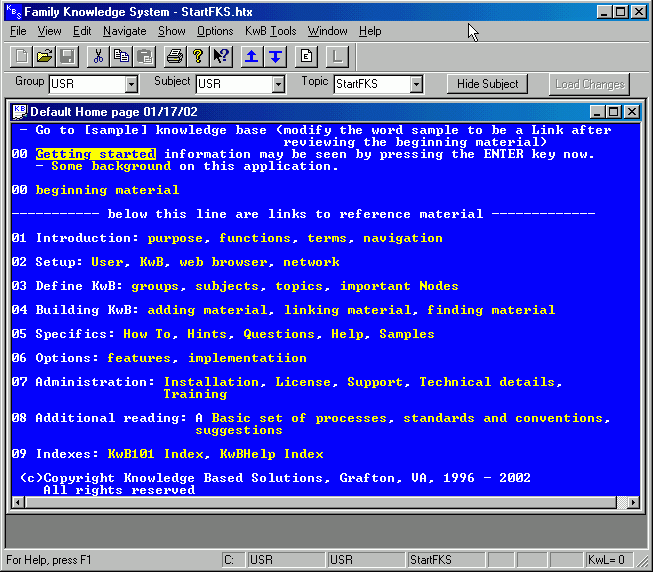
Task: Click the Print toolbar icon
Action: click(x=175, y=56)
